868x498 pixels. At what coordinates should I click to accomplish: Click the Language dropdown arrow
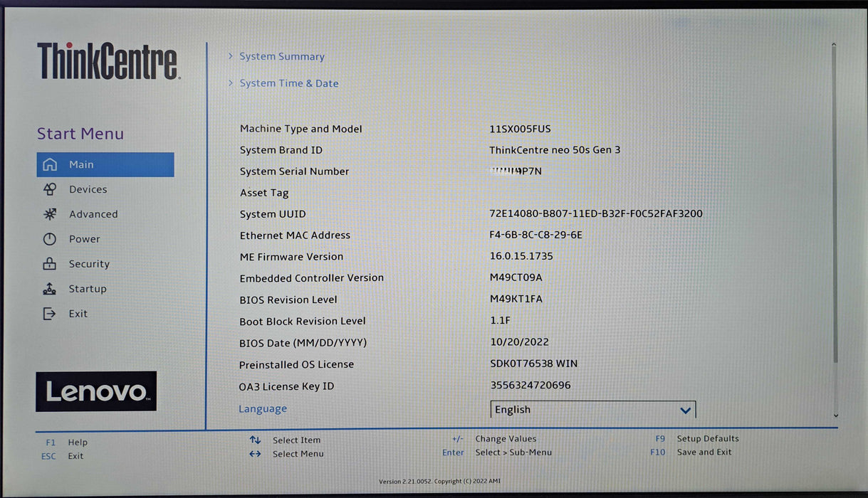685,410
